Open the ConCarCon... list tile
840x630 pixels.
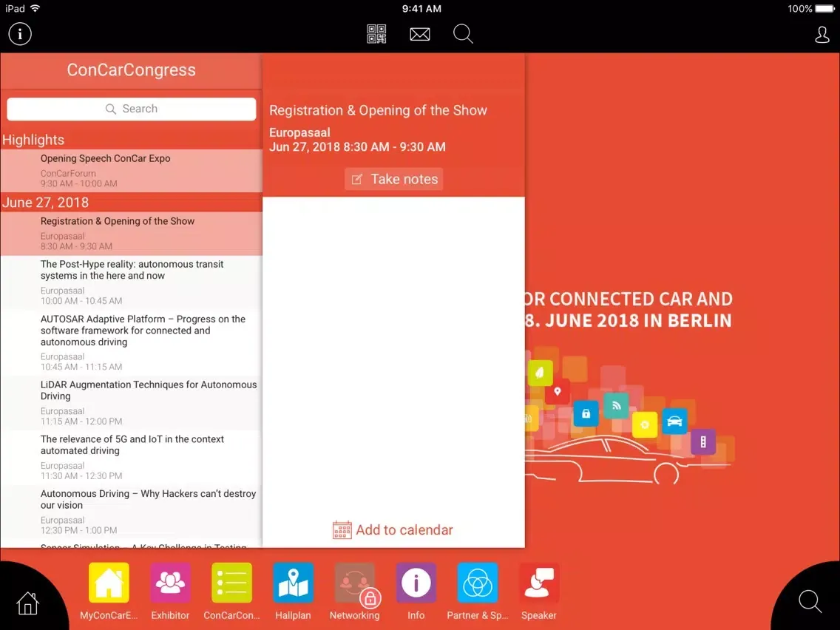point(231,583)
